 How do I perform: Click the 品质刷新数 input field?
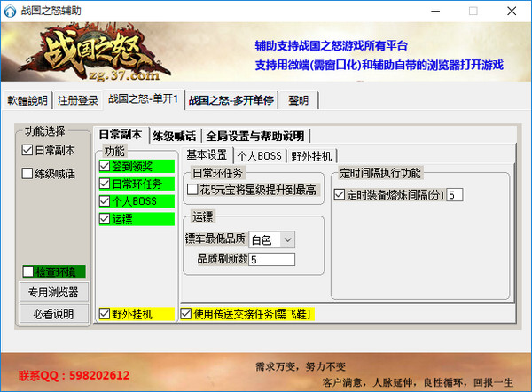[x=272, y=260]
